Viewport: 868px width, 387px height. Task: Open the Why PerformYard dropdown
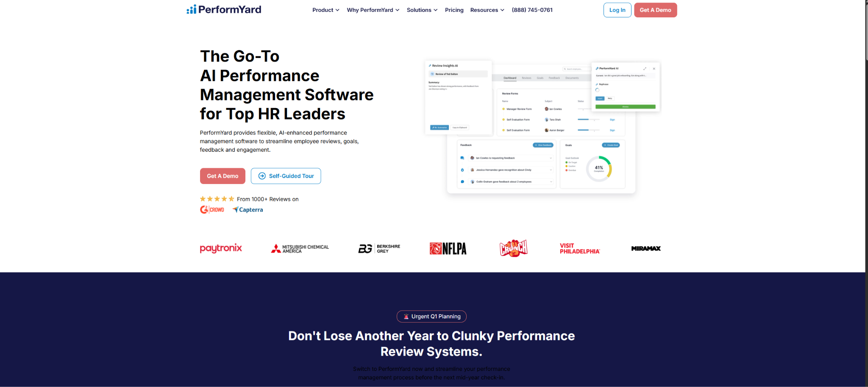point(373,10)
